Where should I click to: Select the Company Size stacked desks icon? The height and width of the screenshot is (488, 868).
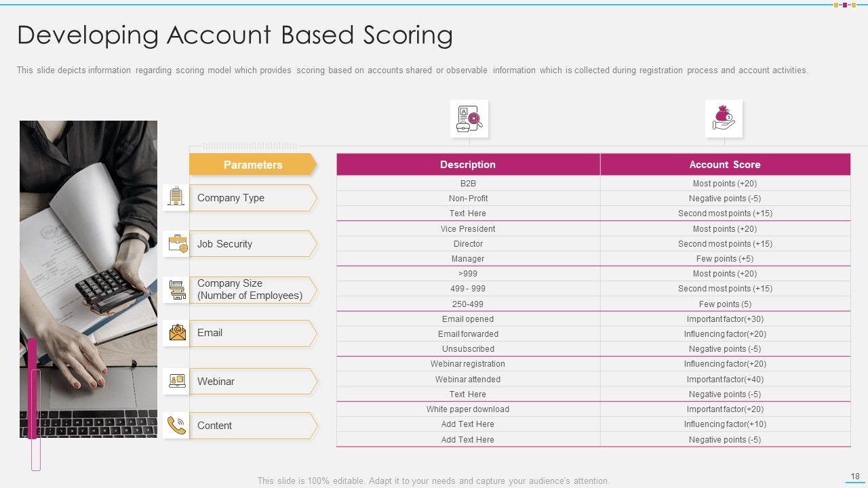pyautogui.click(x=176, y=289)
